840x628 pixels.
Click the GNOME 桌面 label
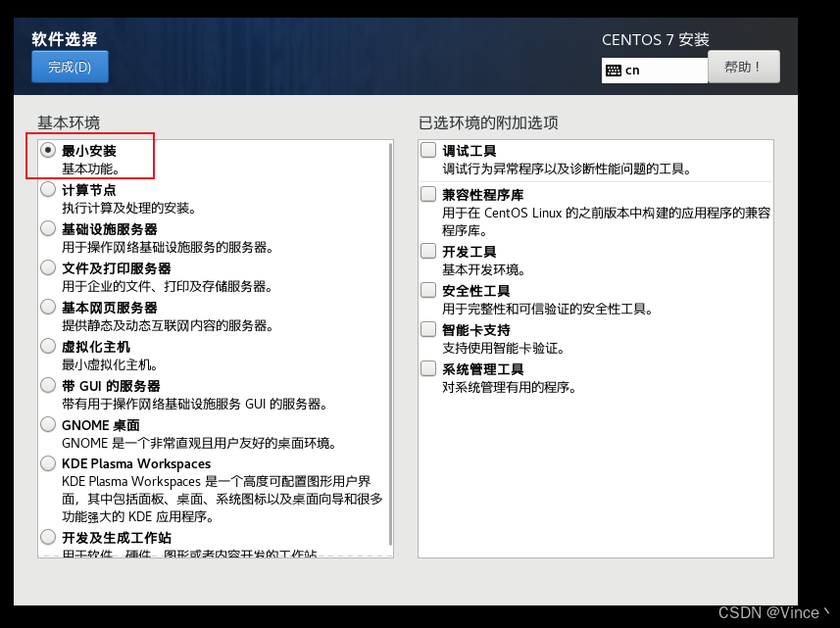coord(101,425)
